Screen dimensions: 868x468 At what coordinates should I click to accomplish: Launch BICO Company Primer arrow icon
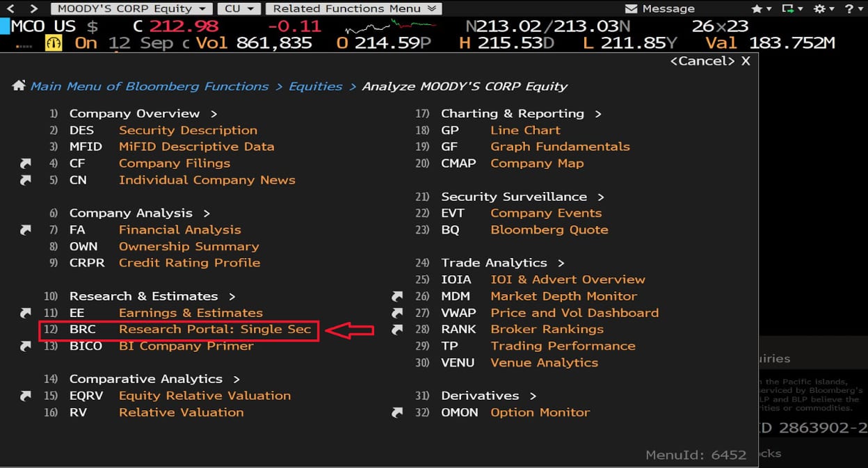point(26,346)
